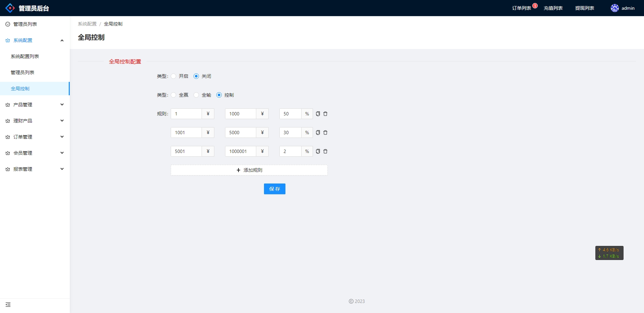Click the admin backend logo icon
This screenshot has width=644, height=313.
(x=10, y=8)
